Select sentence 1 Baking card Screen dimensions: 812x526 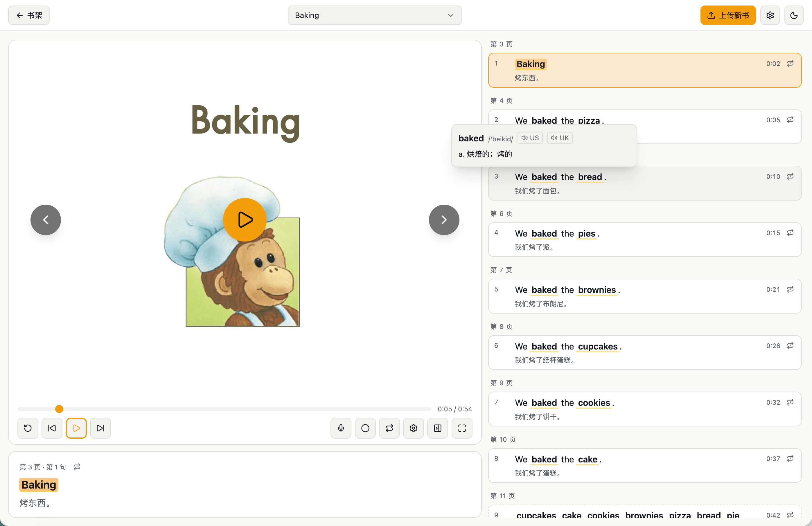click(644, 70)
